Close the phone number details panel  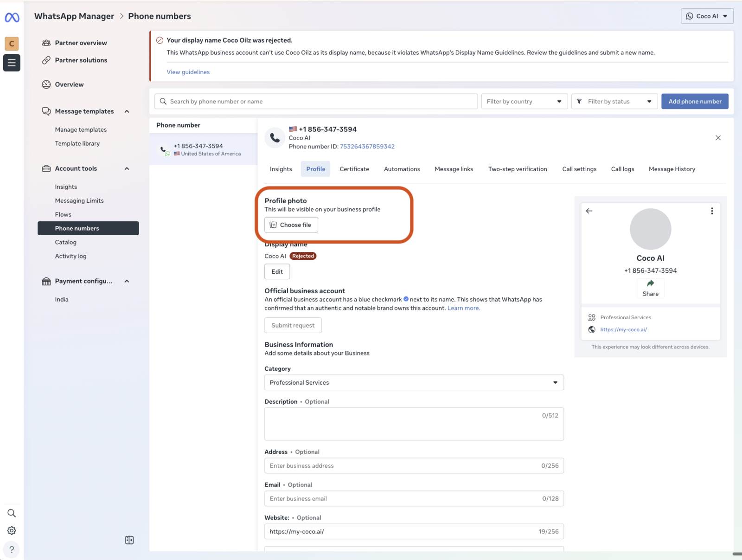pos(718,138)
